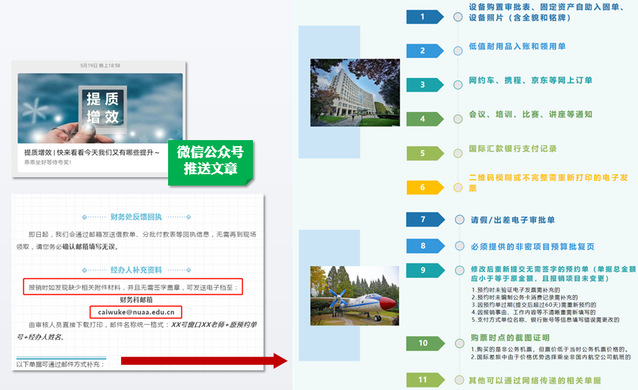The width and height of the screenshot is (638, 390).
Task: Click the green number 4 arrow badge
Action: [x=424, y=119]
